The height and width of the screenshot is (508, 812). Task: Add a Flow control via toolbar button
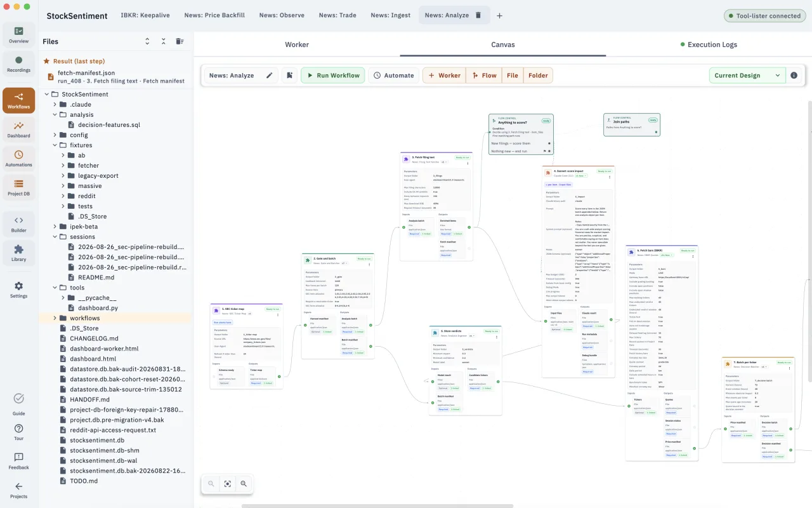484,76
